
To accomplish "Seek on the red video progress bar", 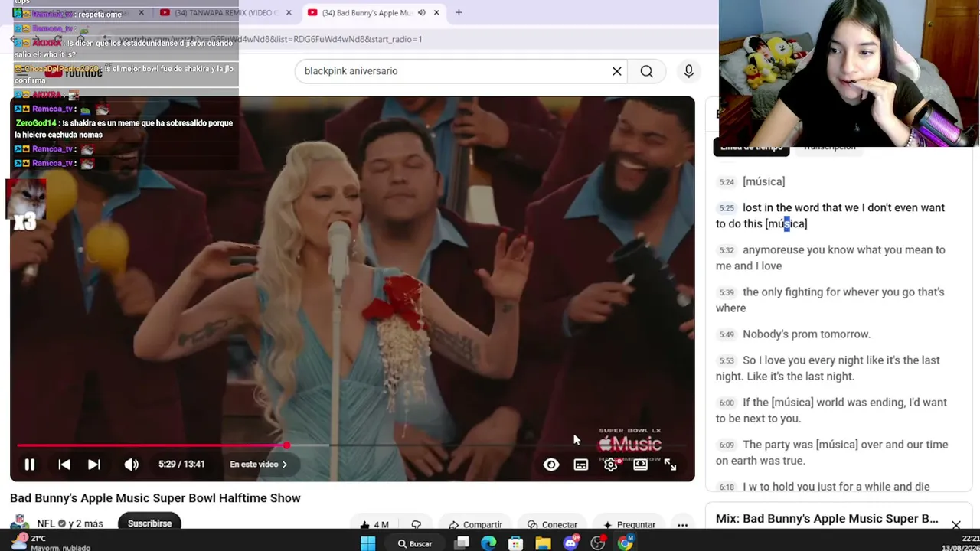I will coord(352,445).
